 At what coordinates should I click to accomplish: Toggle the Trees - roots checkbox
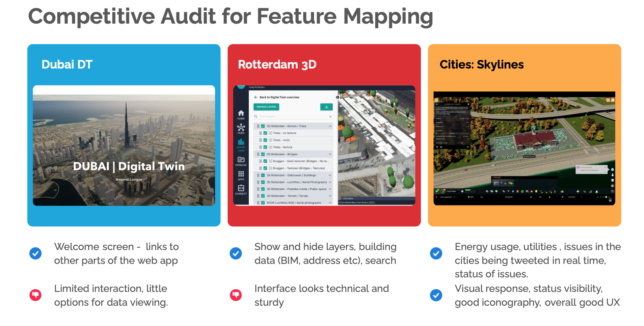coord(265,140)
